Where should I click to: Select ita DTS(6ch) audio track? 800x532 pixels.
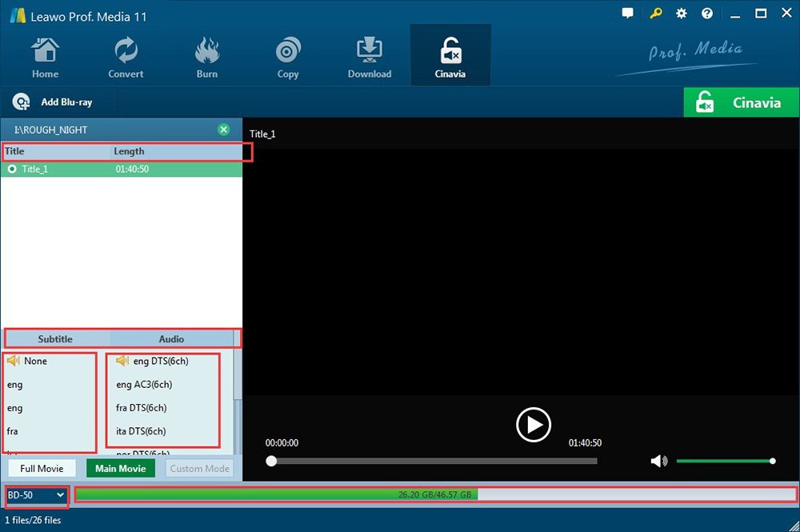141,431
